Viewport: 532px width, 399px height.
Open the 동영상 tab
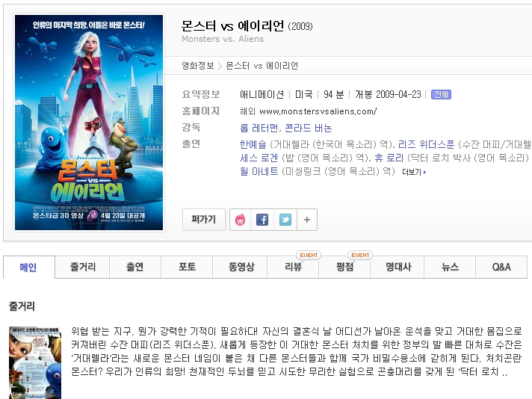click(241, 267)
